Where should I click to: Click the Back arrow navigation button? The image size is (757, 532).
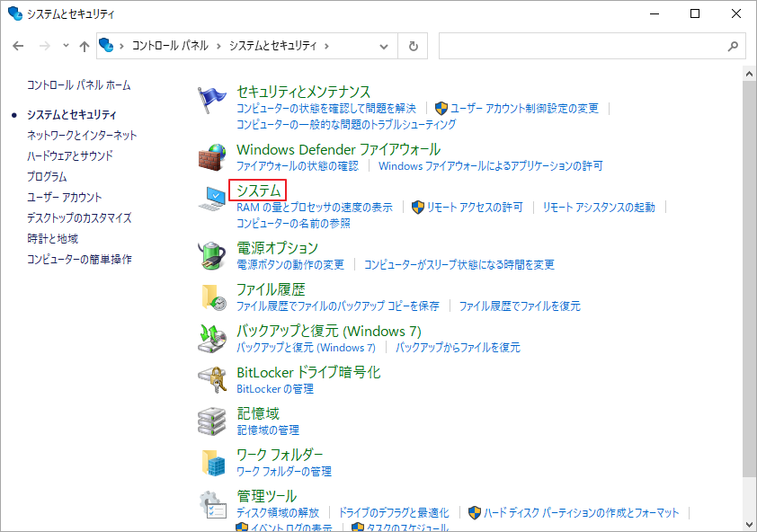[18, 46]
